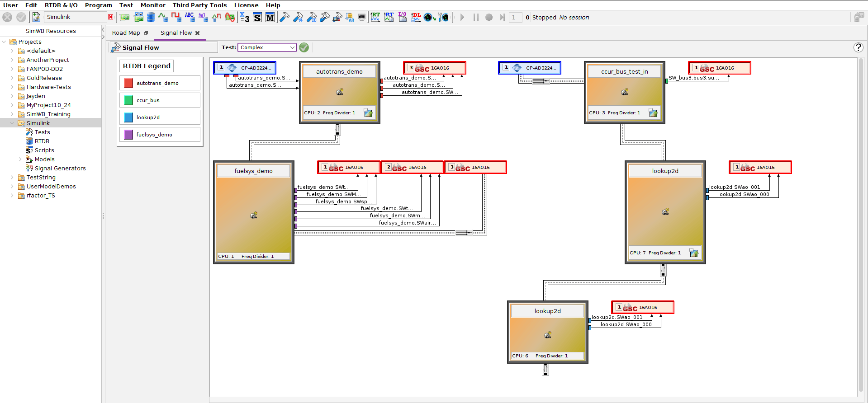Open the I/O toolbar icon
The width and height of the screenshot is (868, 403).
pos(403,17)
